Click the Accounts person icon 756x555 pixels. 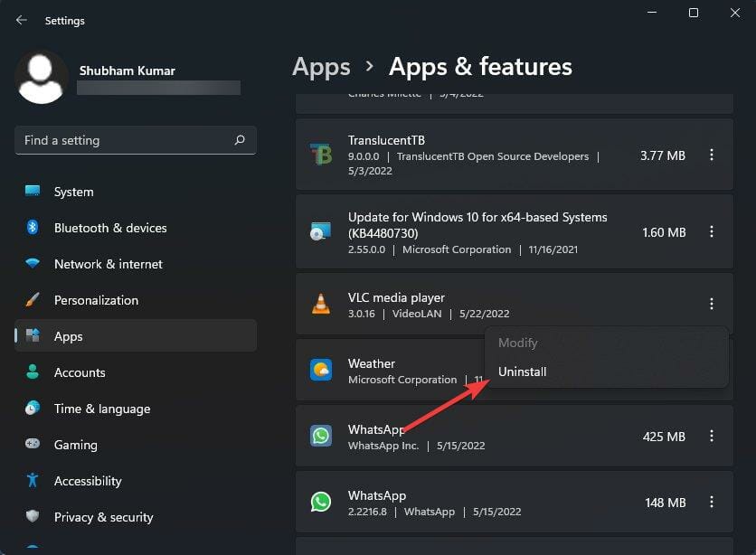[x=33, y=372]
